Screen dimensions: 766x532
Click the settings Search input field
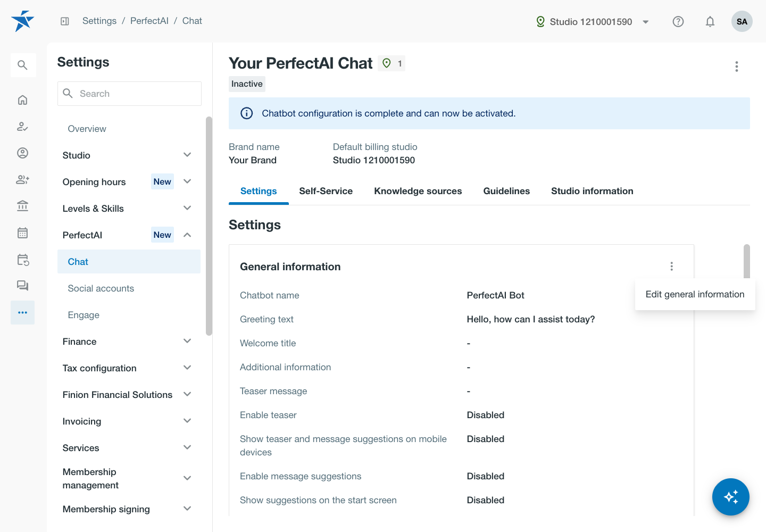pyautogui.click(x=129, y=94)
